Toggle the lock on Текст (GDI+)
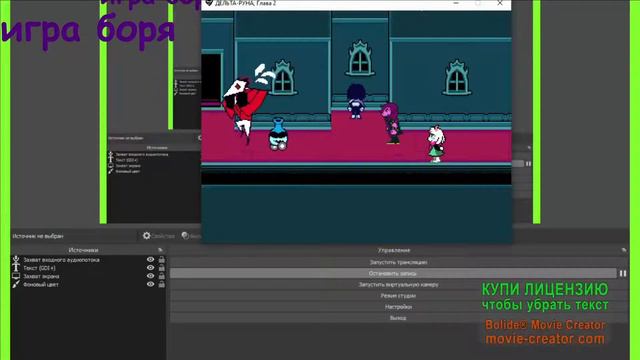 click(162, 268)
